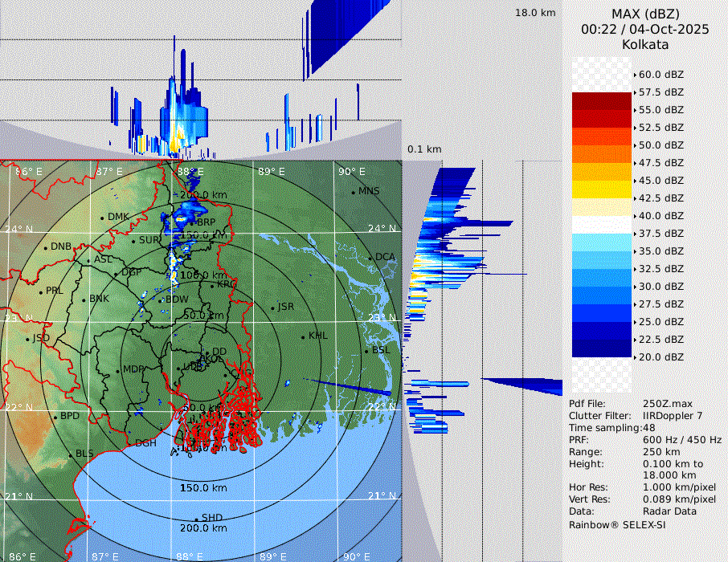
Task: Click the Kolkata radar name label
Action: click(x=644, y=44)
